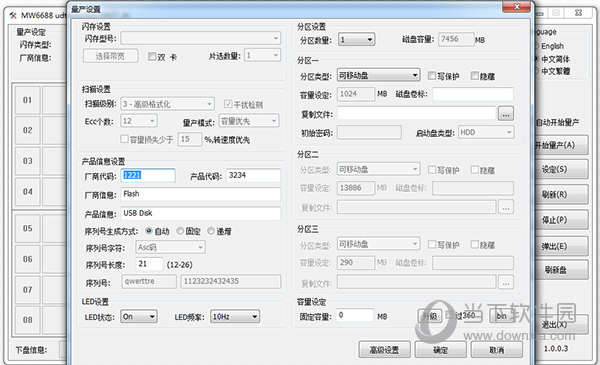Click the 升级 button
The image size is (600, 365).
tap(429, 316)
